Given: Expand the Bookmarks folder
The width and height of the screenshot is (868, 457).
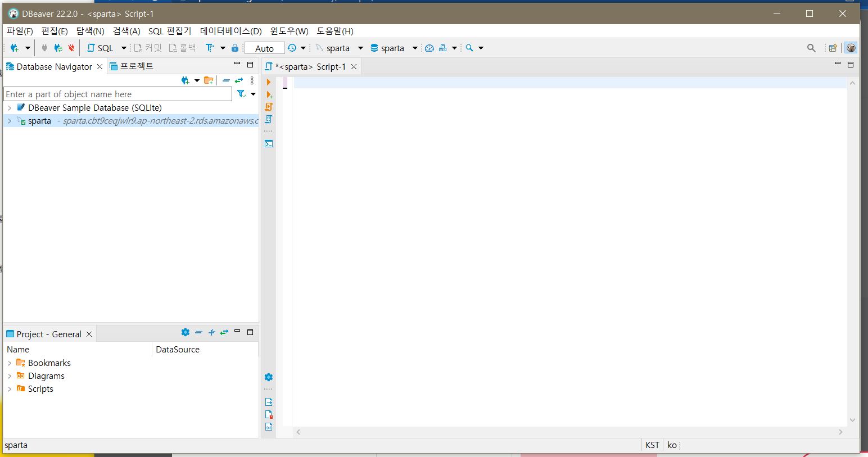Looking at the screenshot, I should [x=10, y=363].
